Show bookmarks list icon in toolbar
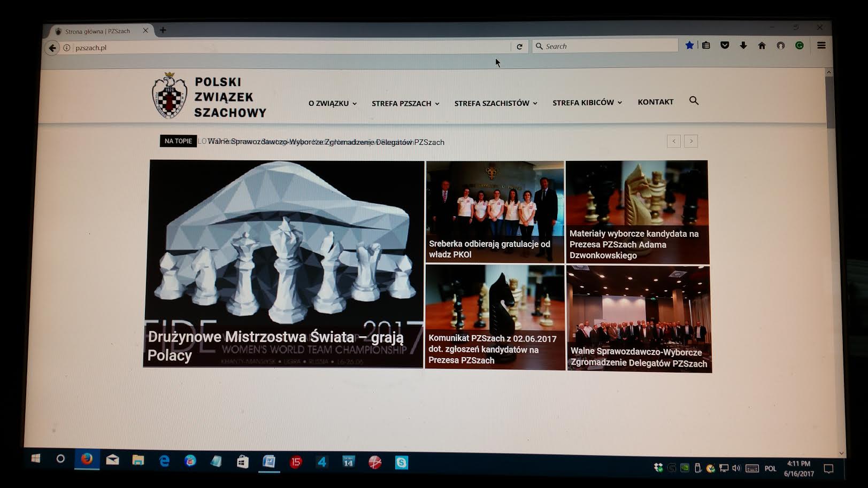 (x=706, y=45)
